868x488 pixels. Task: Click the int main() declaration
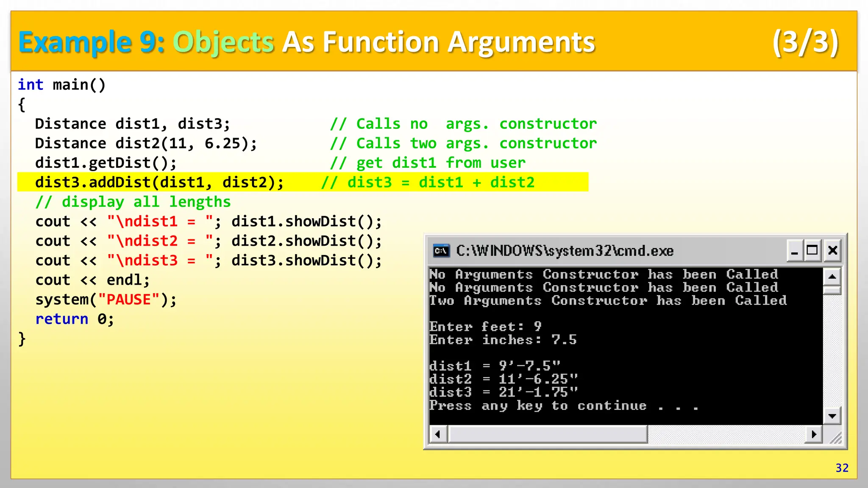(61, 85)
